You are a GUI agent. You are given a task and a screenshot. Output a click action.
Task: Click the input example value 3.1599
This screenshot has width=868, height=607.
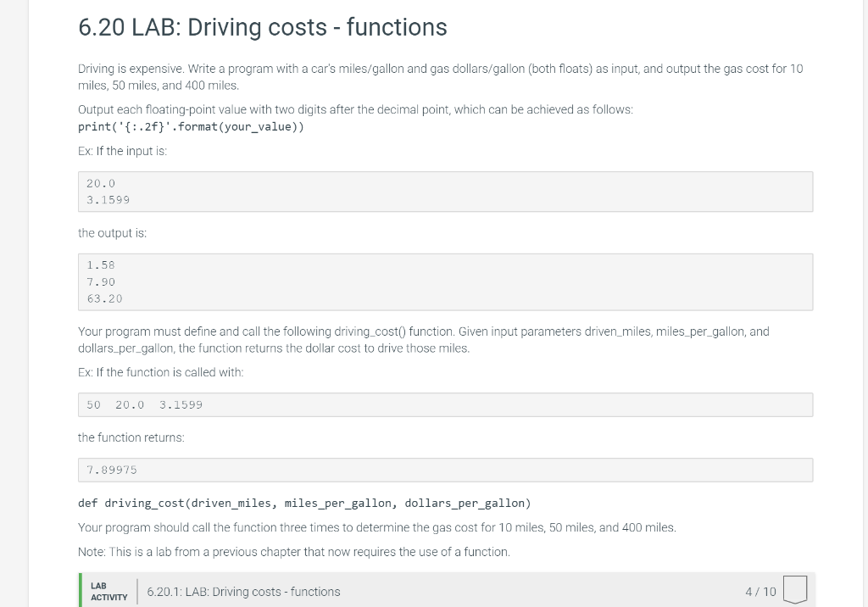[108, 200]
